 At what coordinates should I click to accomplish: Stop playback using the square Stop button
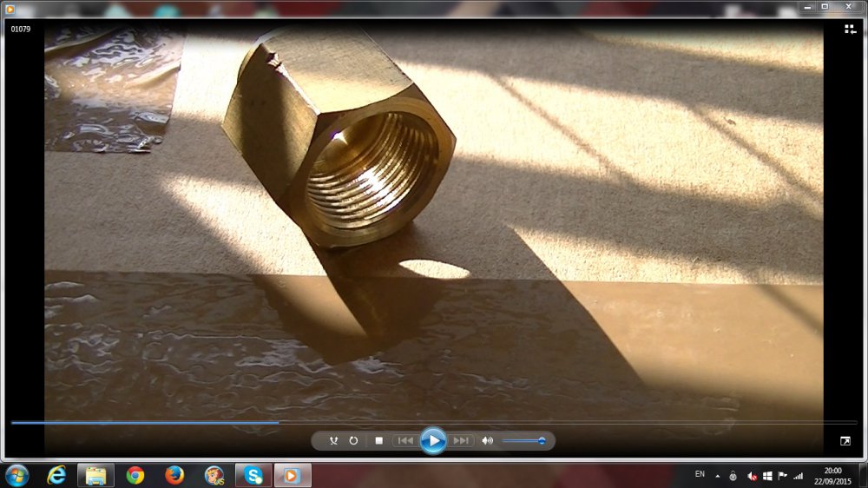[x=378, y=441]
